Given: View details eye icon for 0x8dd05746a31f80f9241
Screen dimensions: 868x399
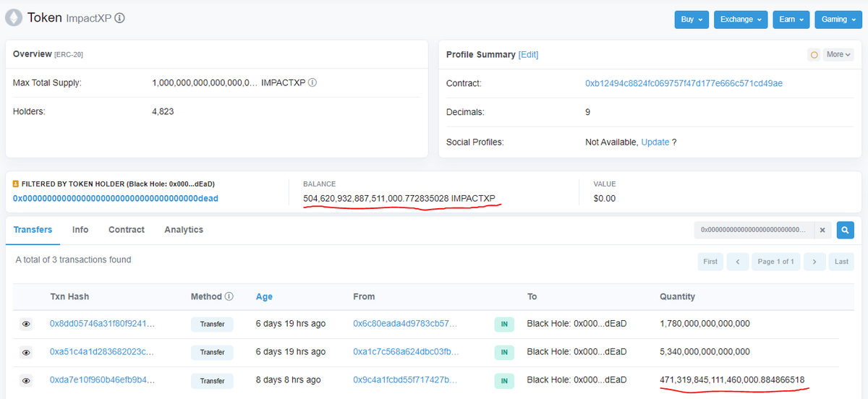Looking at the screenshot, I should tap(26, 324).
